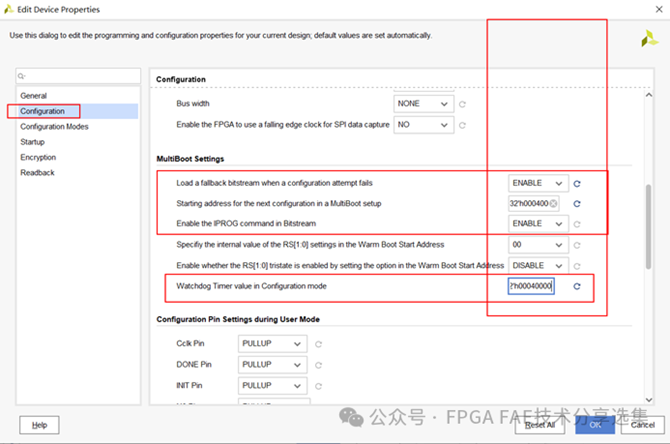The width and height of the screenshot is (670, 444).
Task: Open the fallback bitstream ENABLE dropdown
Action: tap(538, 183)
